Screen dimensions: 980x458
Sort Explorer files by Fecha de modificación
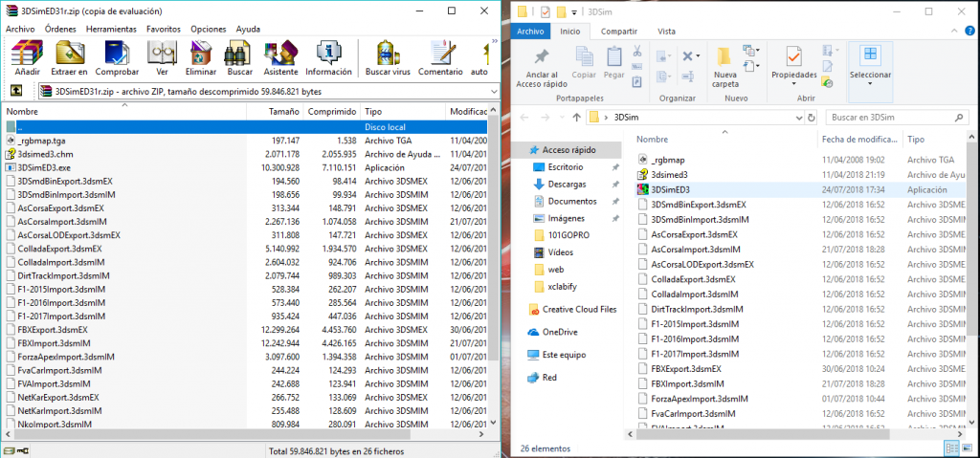[860, 140]
